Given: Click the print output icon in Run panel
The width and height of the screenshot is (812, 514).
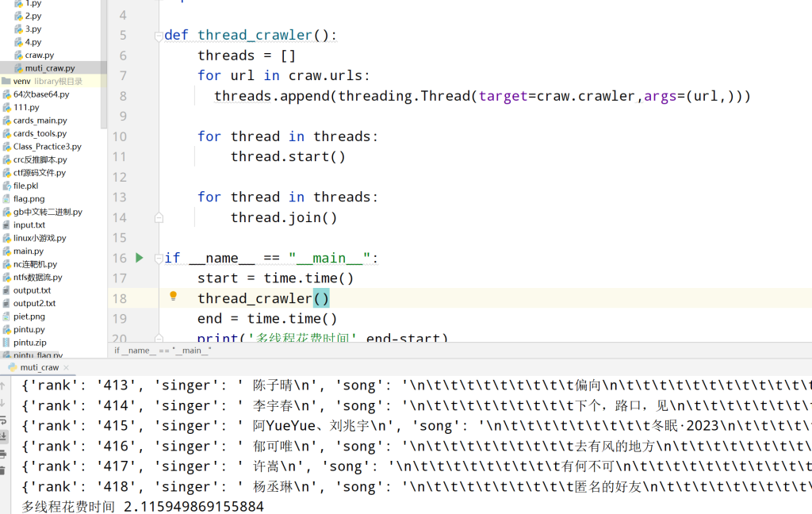Looking at the screenshot, I should click(x=4, y=454).
